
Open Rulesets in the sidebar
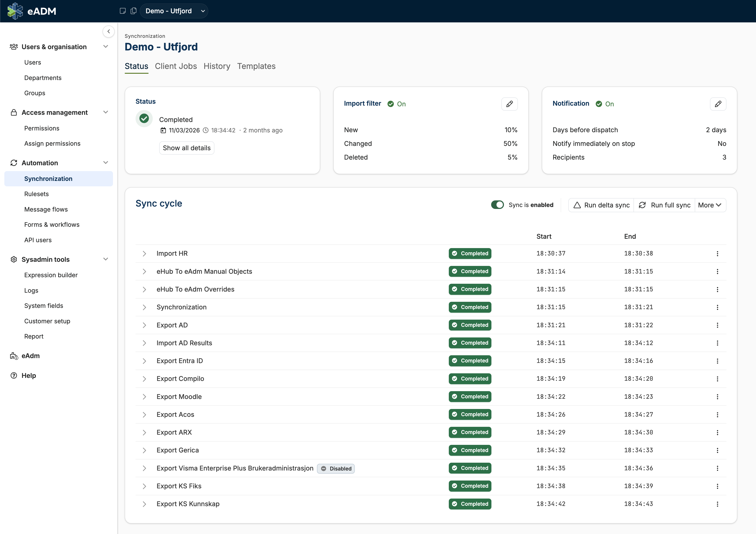tap(36, 194)
